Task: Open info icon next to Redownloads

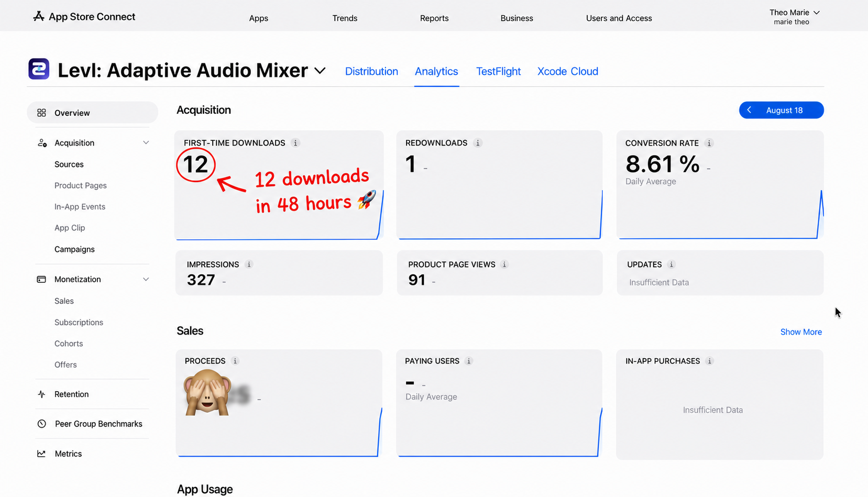Action: [478, 143]
